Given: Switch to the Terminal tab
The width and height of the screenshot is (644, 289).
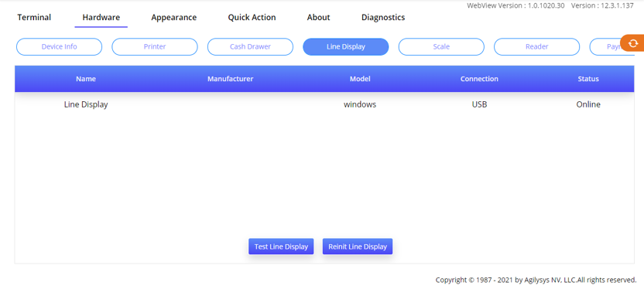Looking at the screenshot, I should [x=34, y=17].
